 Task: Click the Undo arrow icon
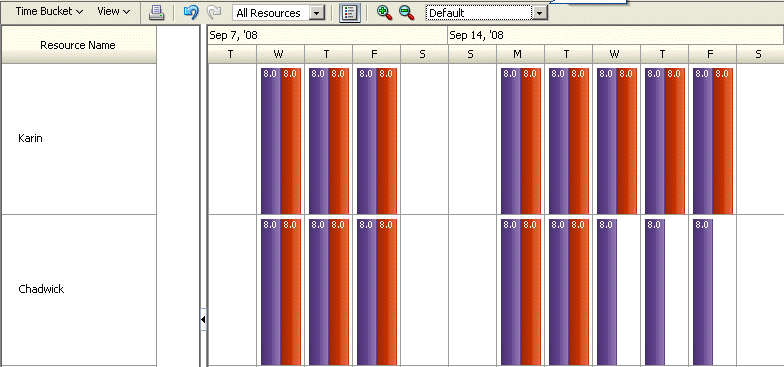click(x=191, y=12)
